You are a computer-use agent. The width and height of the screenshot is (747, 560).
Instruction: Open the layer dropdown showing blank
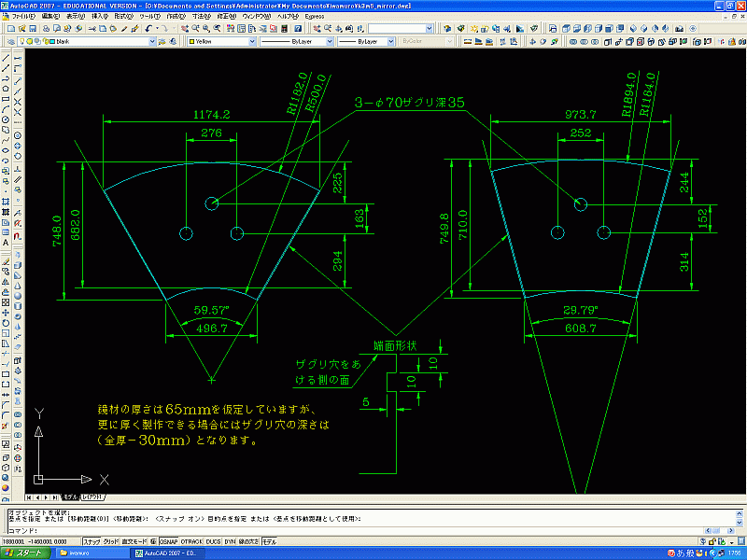click(152, 41)
